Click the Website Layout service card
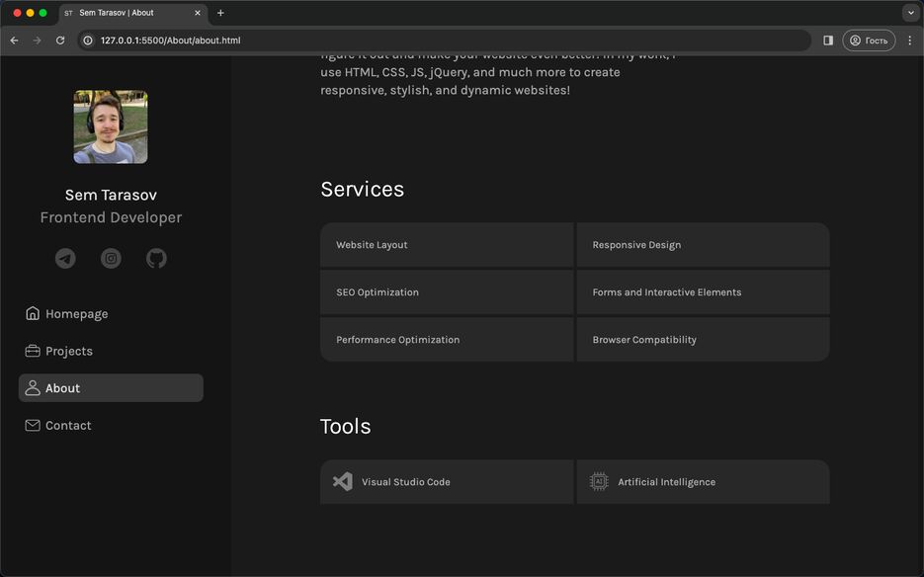924x577 pixels. pos(447,245)
